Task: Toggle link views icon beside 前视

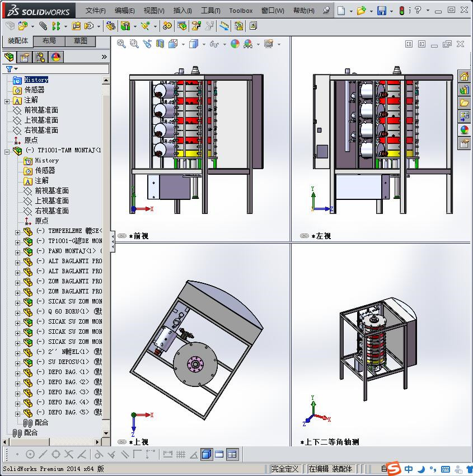Action: tap(122, 236)
